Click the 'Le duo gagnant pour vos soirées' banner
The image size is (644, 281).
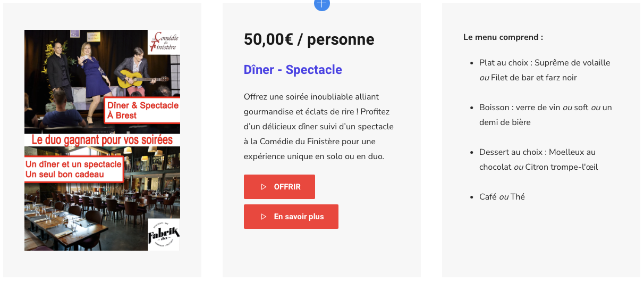(102, 140)
